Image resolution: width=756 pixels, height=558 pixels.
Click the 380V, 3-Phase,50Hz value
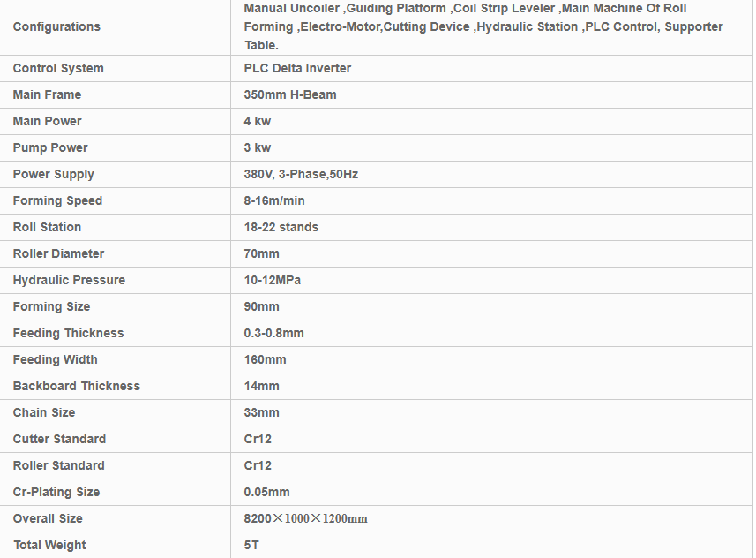301,174
